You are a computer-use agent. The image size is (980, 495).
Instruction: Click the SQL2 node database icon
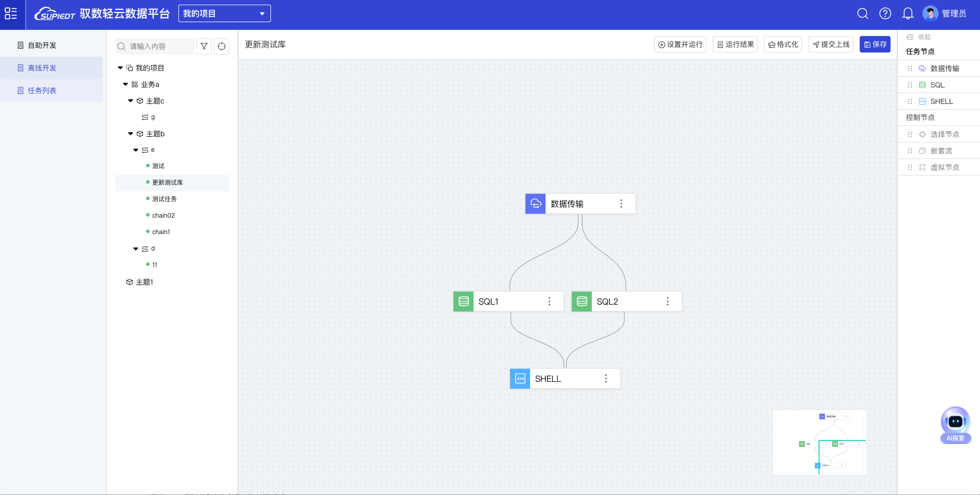582,302
